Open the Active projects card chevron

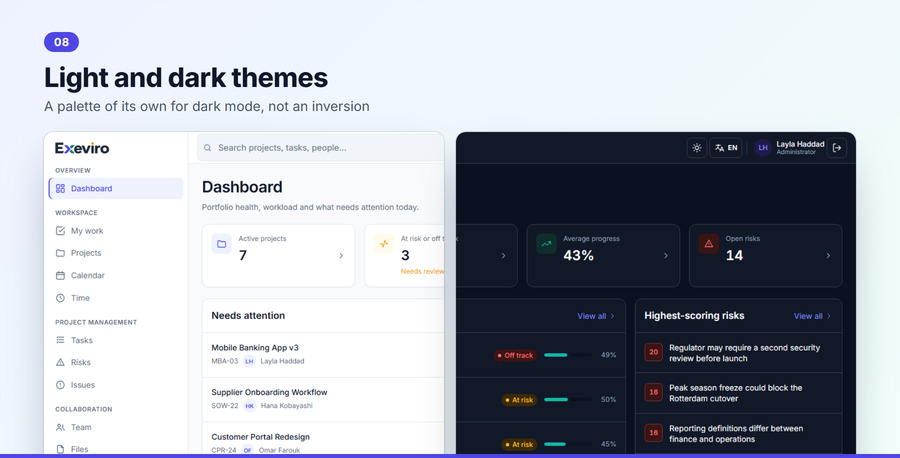pyautogui.click(x=341, y=256)
